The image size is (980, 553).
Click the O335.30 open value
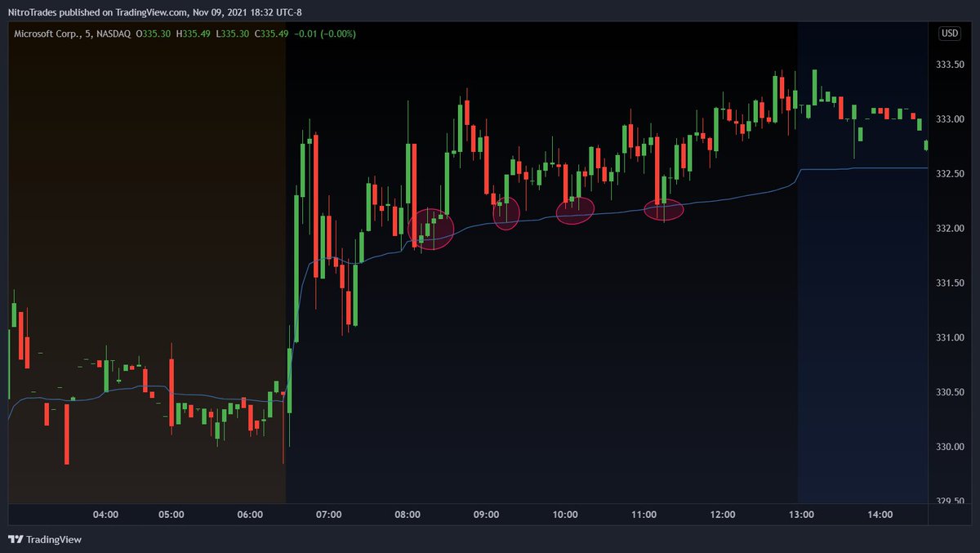click(153, 33)
